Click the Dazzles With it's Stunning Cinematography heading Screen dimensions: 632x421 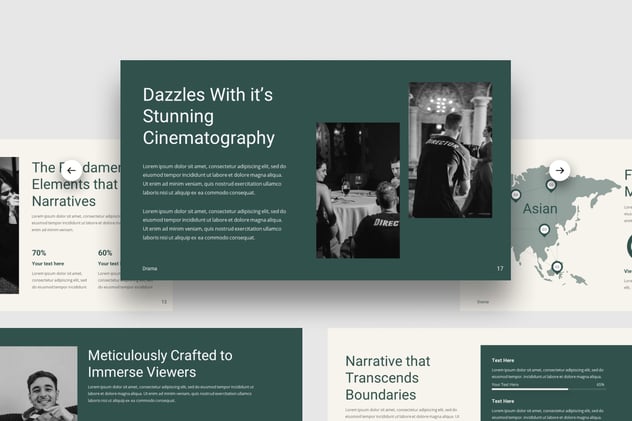[208, 116]
